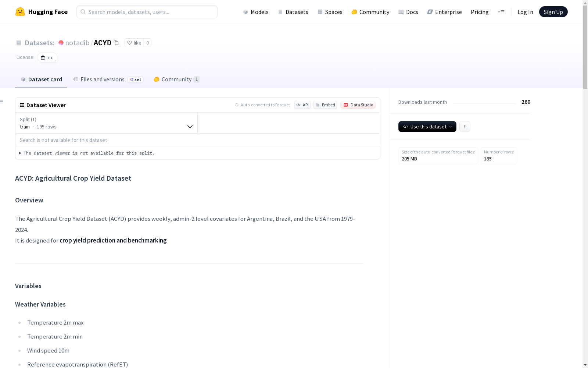Click the Reference evapotranspiration (RefET) item
This screenshot has height=368, width=588.
coord(78,364)
